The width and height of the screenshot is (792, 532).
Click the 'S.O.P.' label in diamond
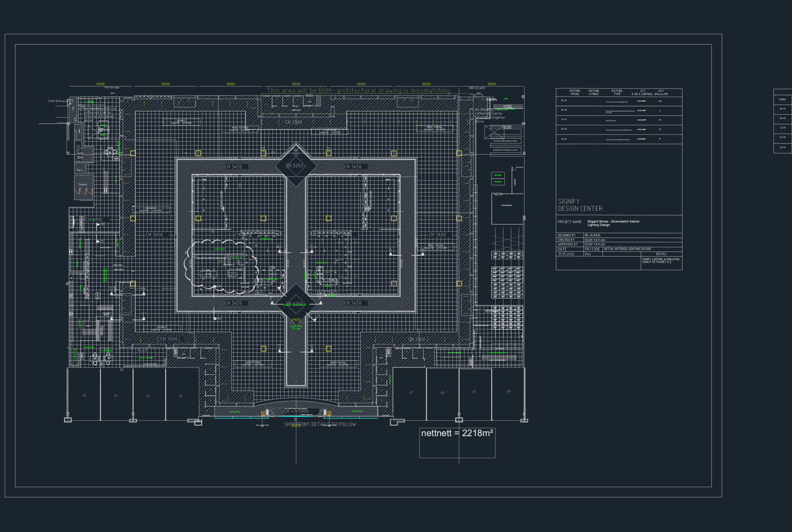point(295,150)
